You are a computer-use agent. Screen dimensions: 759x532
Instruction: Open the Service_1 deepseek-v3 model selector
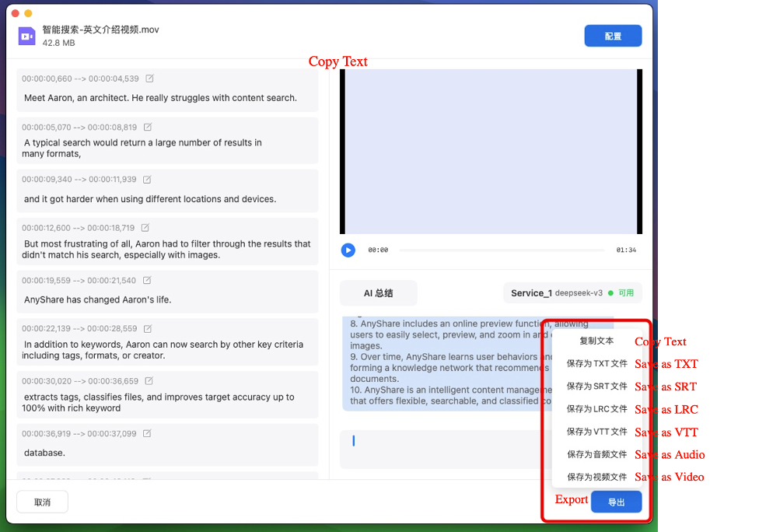(572, 293)
